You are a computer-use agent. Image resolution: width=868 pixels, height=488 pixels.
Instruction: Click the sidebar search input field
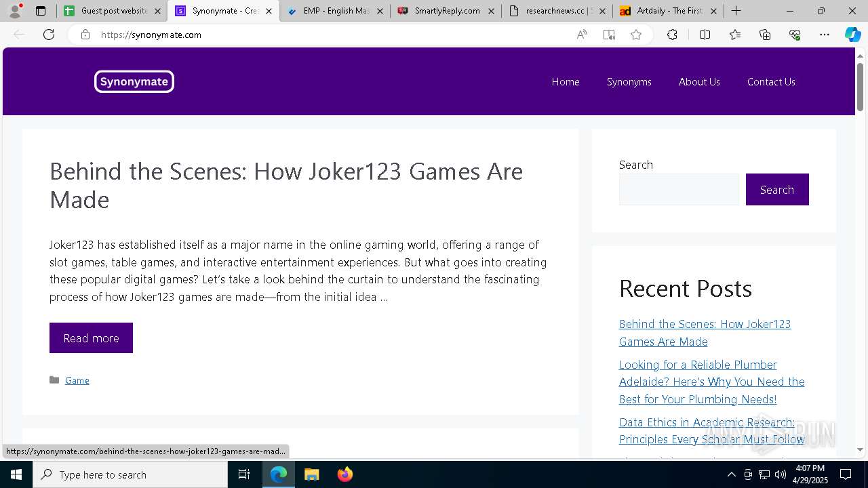(x=679, y=189)
